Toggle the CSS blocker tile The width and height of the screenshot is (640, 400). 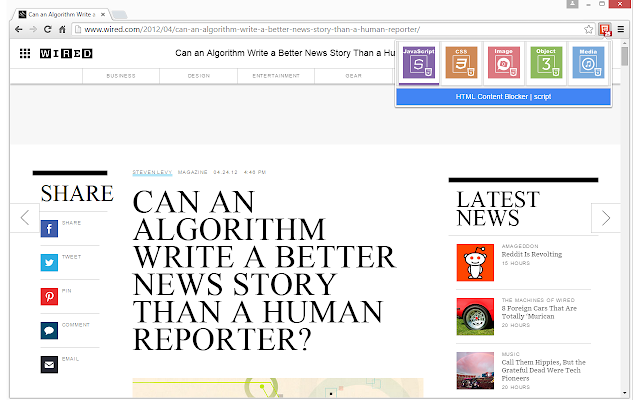(461, 62)
